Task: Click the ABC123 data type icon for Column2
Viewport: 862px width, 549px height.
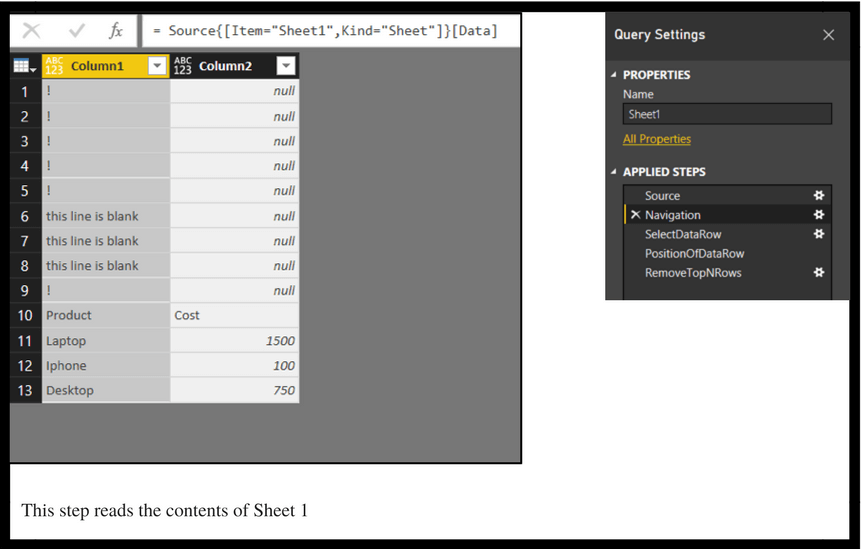Action: pyautogui.click(x=183, y=66)
